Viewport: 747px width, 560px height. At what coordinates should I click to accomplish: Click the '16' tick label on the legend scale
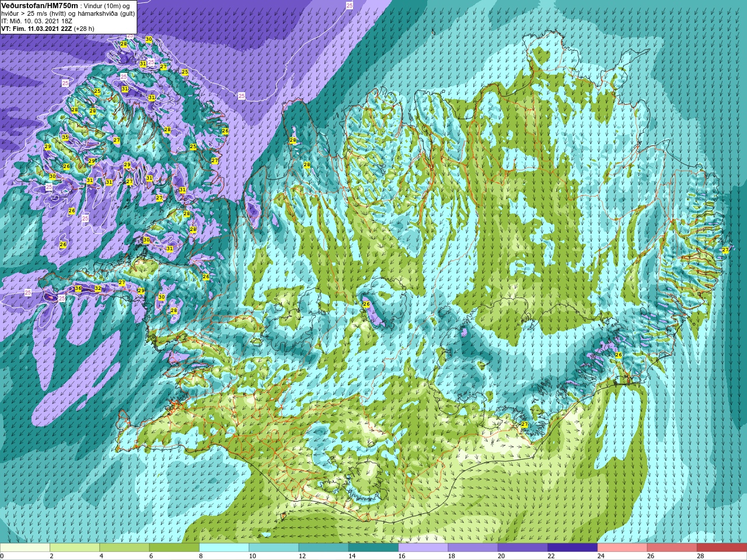coord(402,556)
